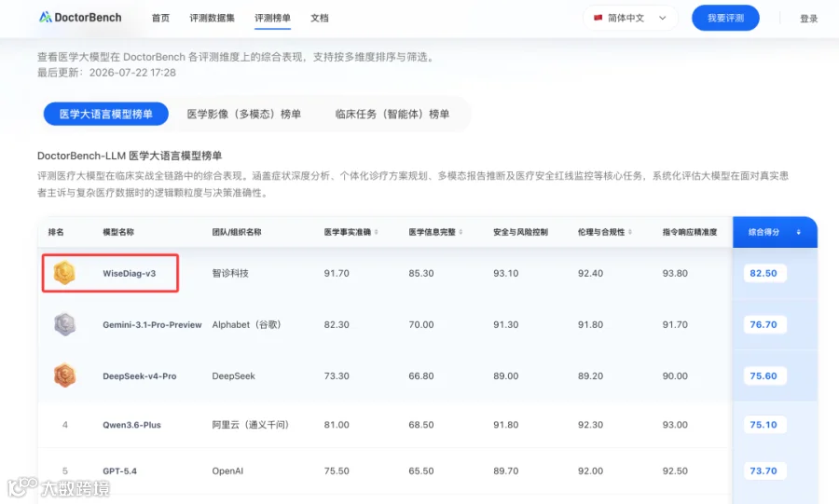Click the 登录 link
The image size is (839, 504).
[808, 19]
